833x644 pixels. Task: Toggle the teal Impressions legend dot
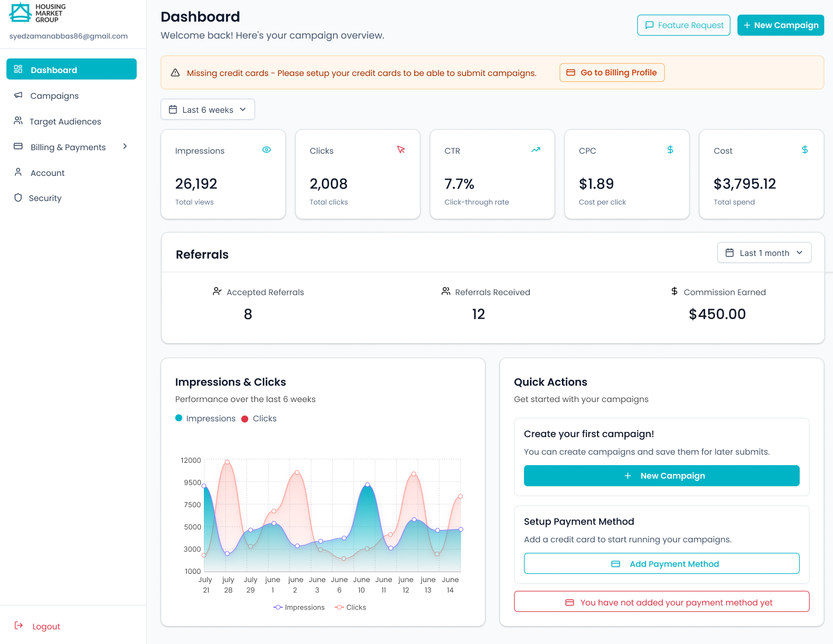coord(179,418)
